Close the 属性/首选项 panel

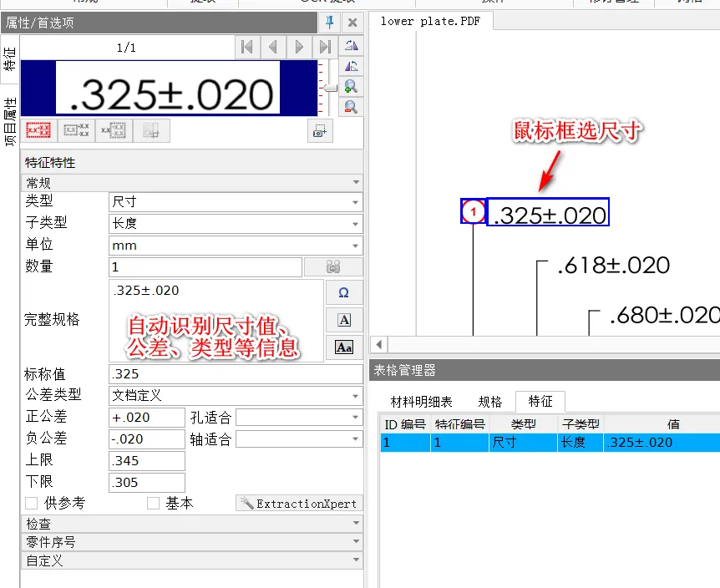pyautogui.click(x=352, y=22)
